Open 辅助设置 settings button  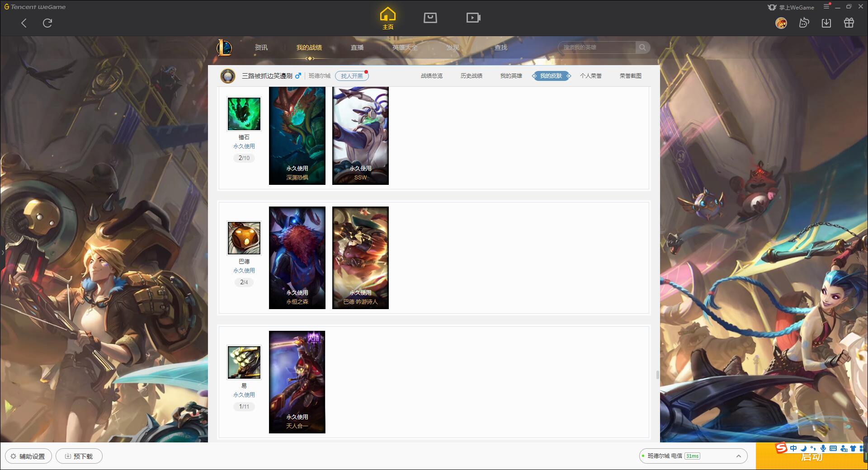tap(28, 456)
